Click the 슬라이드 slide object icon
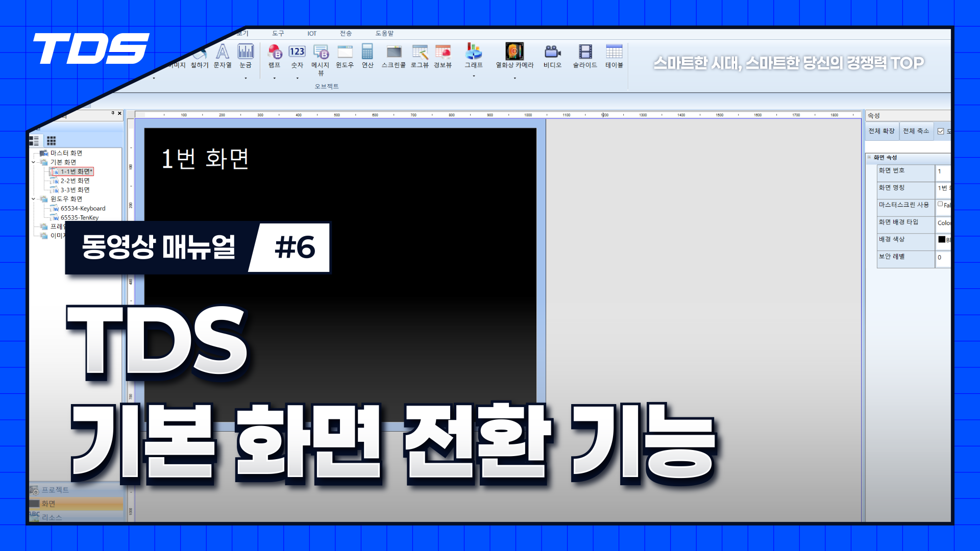This screenshot has width=980, height=551. [585, 53]
